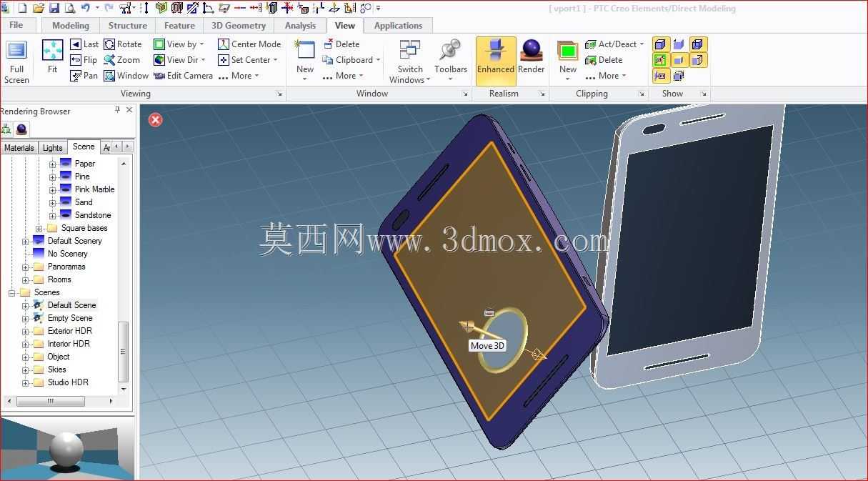Select the Last view icon

coord(76,44)
